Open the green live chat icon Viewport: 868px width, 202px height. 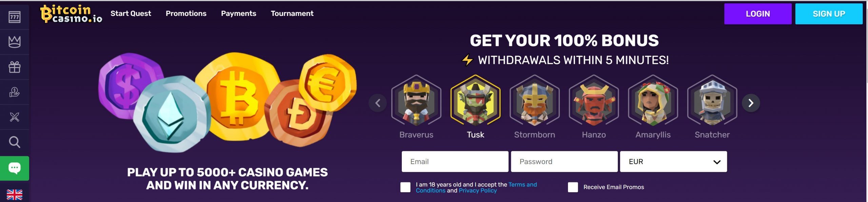coord(14,168)
